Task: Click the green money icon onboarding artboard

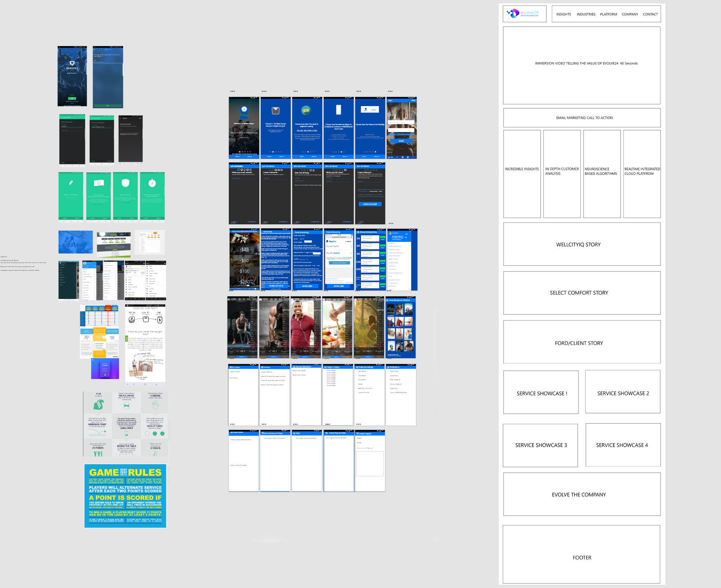Action: pyautogui.click(x=307, y=128)
